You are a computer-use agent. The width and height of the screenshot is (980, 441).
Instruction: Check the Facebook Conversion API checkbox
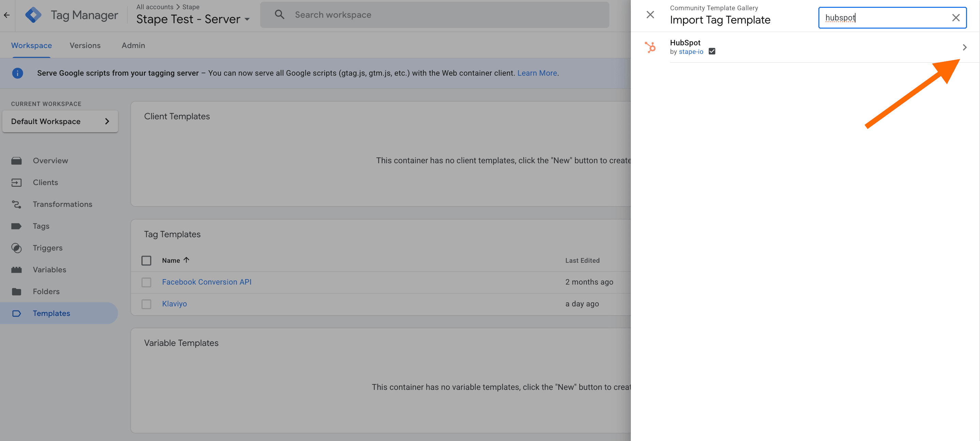[x=147, y=282]
